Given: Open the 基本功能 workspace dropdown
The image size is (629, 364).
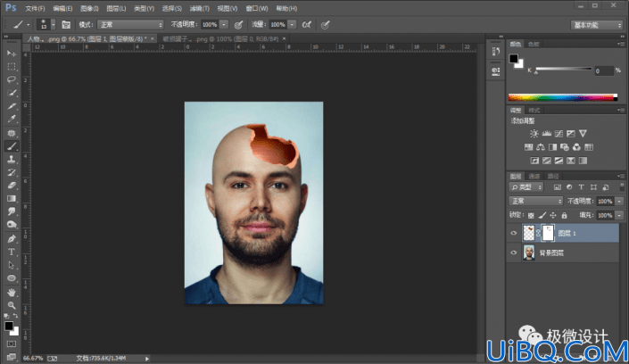Looking at the screenshot, I should pos(597,25).
